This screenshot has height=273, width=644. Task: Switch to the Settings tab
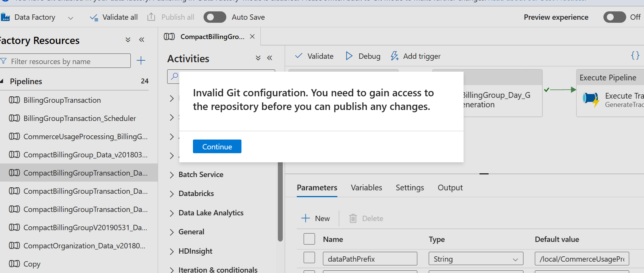coord(410,188)
